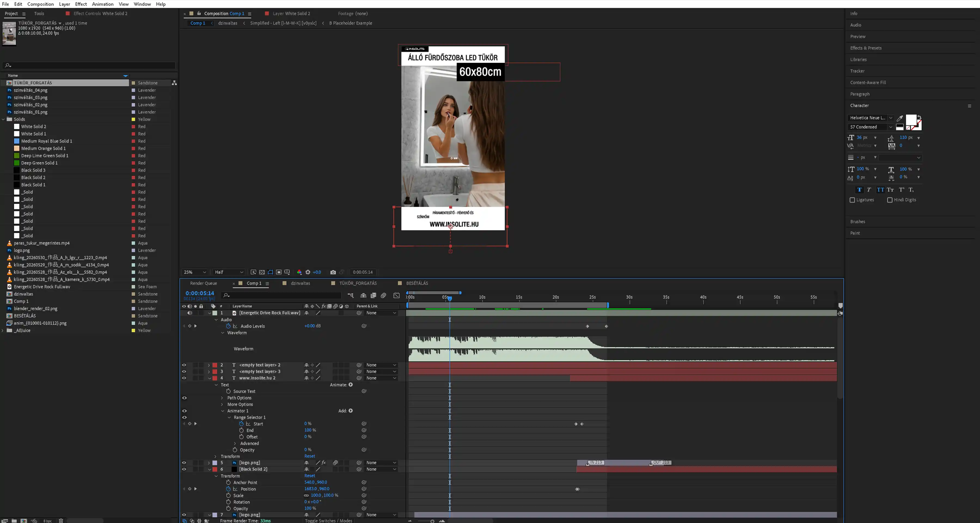Click the timeline current time 0:00:05:14
Screen dimensions: 980x523
(x=200, y=293)
